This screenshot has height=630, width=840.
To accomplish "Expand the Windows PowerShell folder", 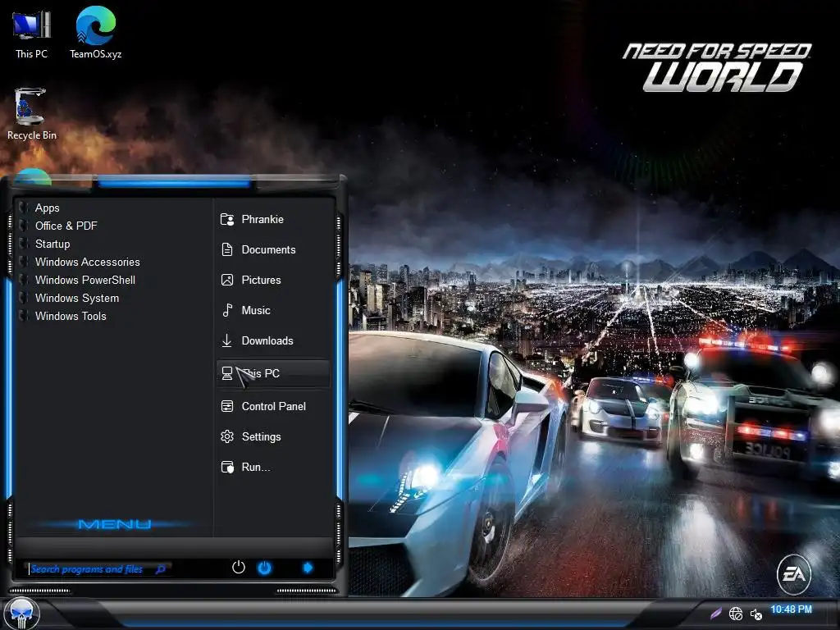I will [x=85, y=281].
